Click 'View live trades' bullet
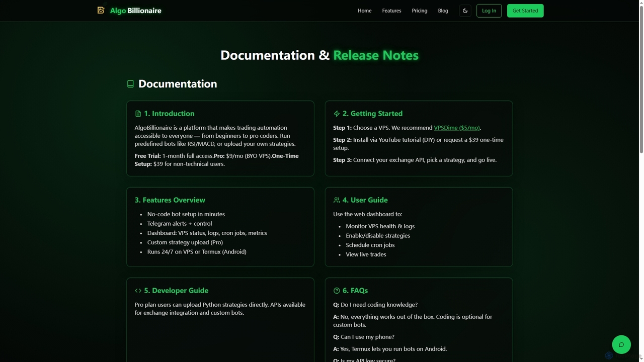 click(366, 254)
